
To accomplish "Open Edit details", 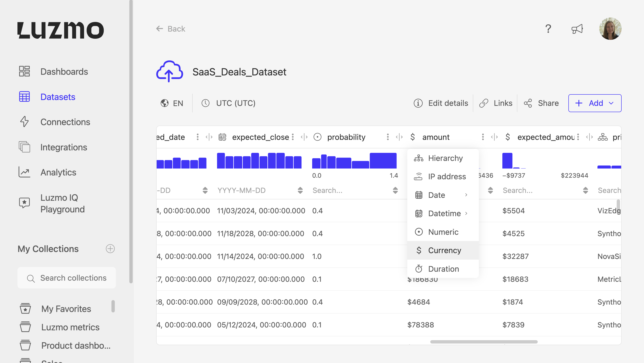I will 441,103.
